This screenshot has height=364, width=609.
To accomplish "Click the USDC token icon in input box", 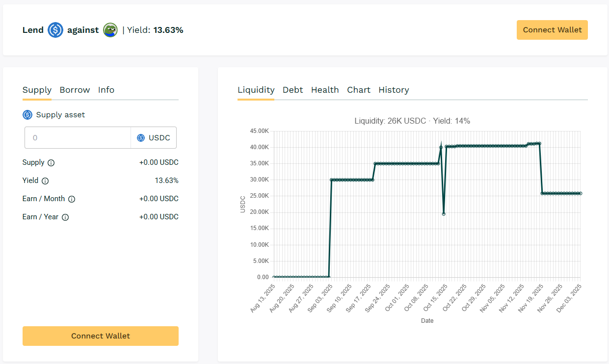I will [141, 138].
